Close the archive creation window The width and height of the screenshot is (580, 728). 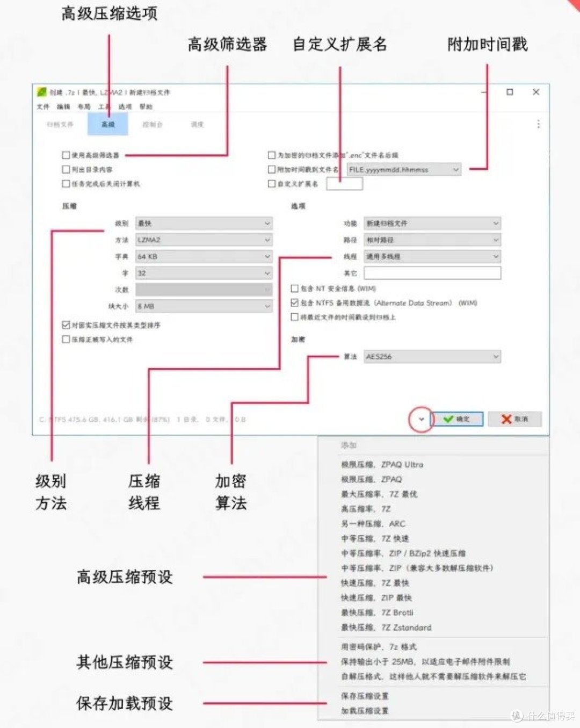click(x=535, y=92)
